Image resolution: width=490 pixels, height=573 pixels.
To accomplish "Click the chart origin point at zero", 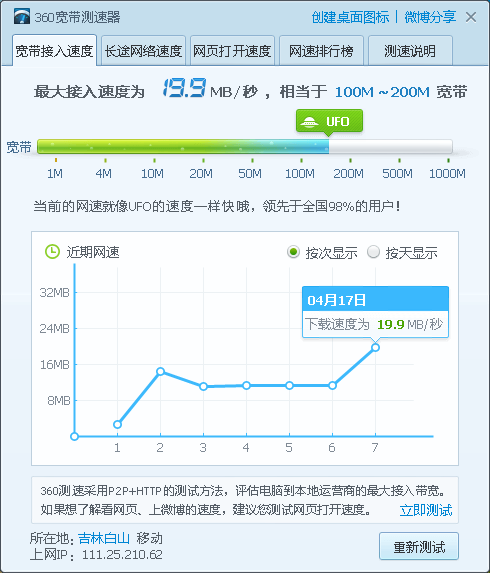I will [x=75, y=436].
